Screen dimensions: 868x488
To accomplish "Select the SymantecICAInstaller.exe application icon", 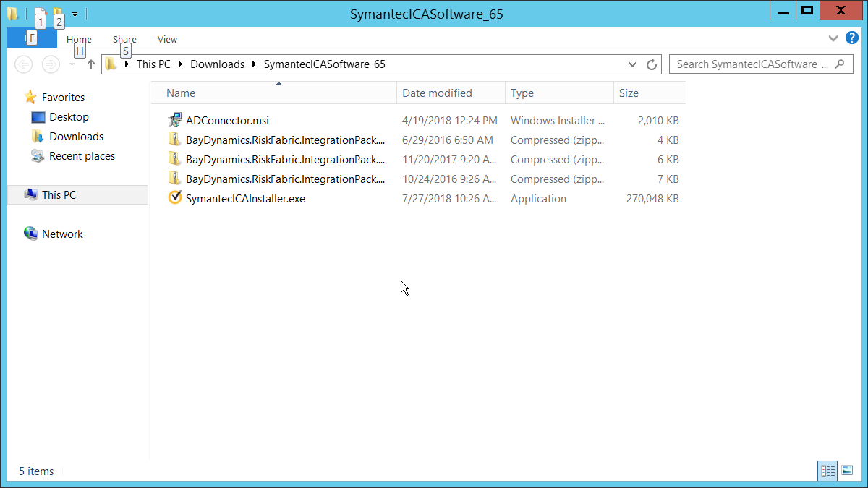I will pos(174,199).
